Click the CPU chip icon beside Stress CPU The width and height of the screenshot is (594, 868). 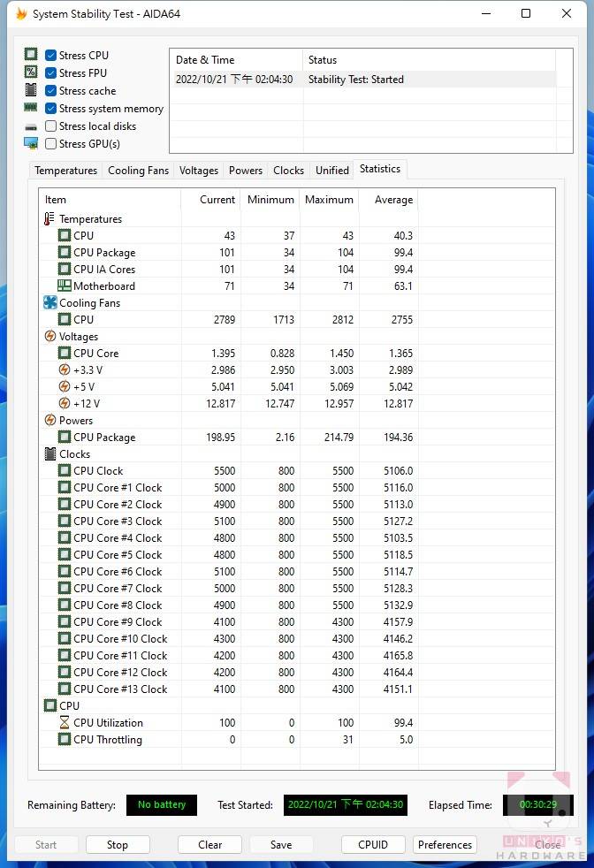click(x=31, y=54)
